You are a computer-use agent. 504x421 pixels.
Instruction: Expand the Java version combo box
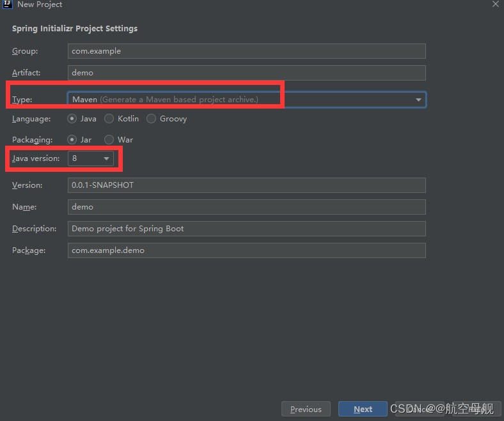[91, 158]
